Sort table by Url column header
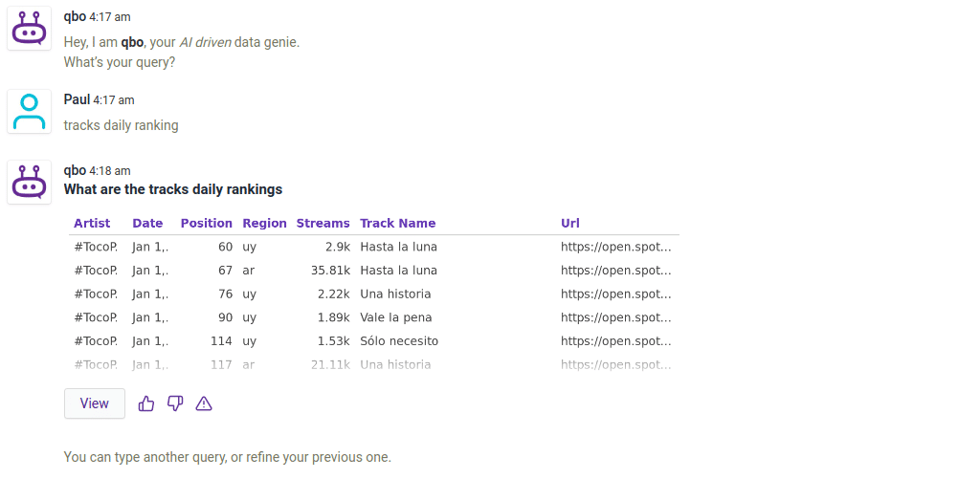The width and height of the screenshot is (980, 479). click(570, 223)
